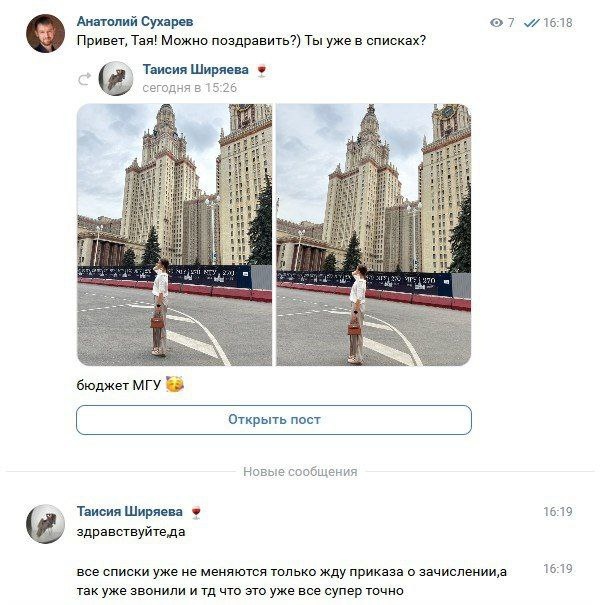Click Таисия Ширяева name in repost header
This screenshot has width=601, height=605.
pyautogui.click(x=196, y=69)
